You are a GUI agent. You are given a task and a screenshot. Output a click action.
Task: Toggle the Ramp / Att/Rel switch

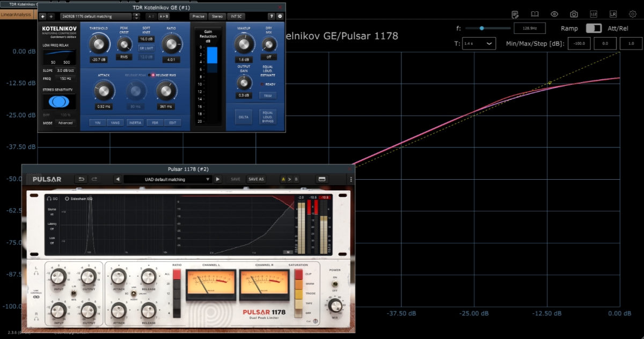point(594,28)
